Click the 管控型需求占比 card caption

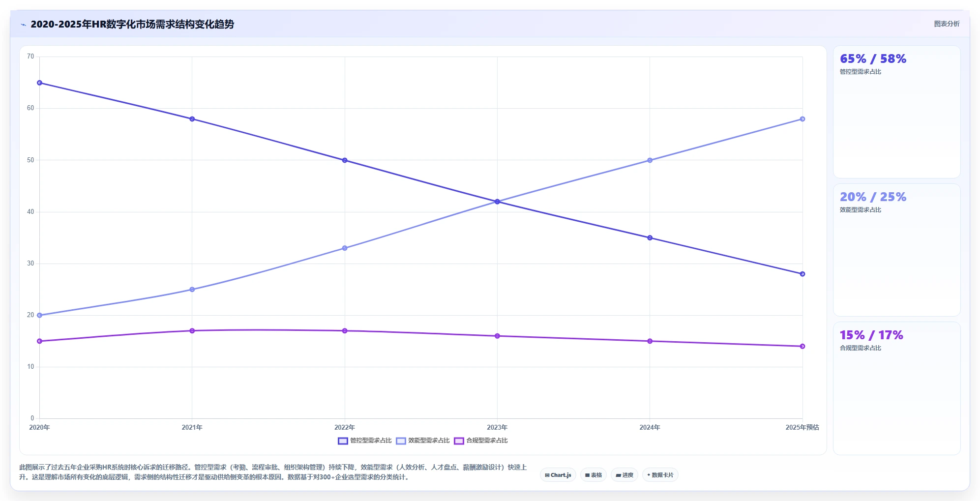pyautogui.click(x=861, y=72)
